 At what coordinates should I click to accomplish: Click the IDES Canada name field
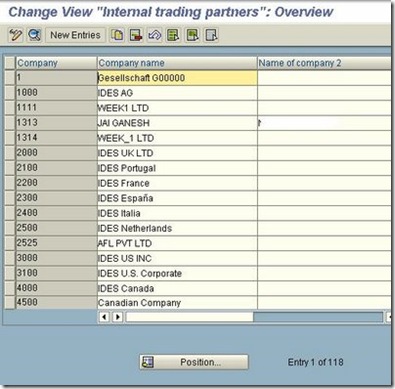tap(177, 288)
